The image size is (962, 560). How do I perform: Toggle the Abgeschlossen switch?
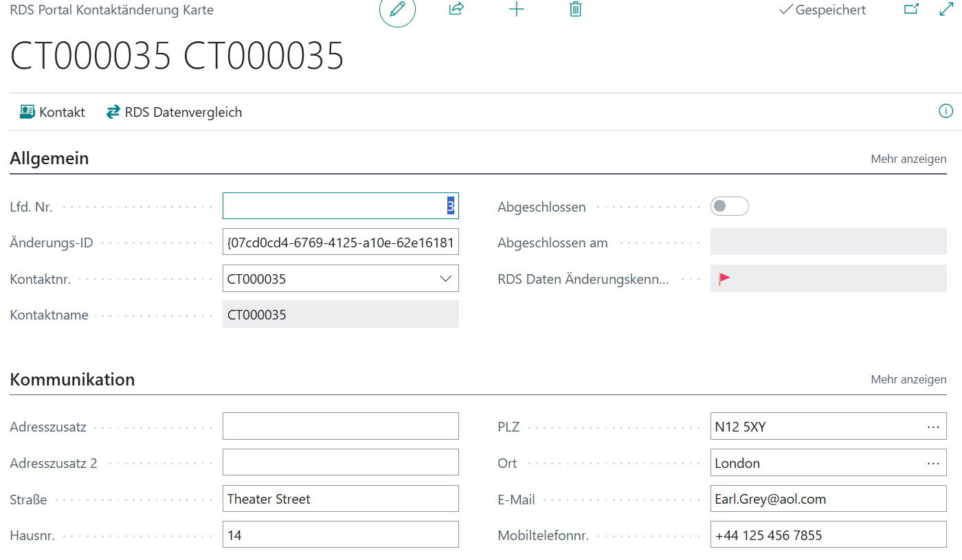click(x=729, y=206)
